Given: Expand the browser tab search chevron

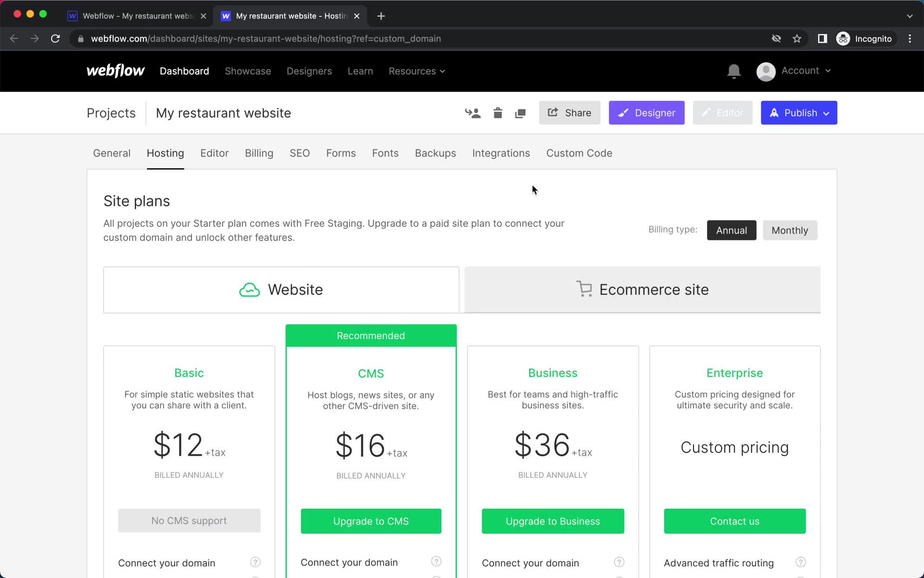Looking at the screenshot, I should point(909,16).
